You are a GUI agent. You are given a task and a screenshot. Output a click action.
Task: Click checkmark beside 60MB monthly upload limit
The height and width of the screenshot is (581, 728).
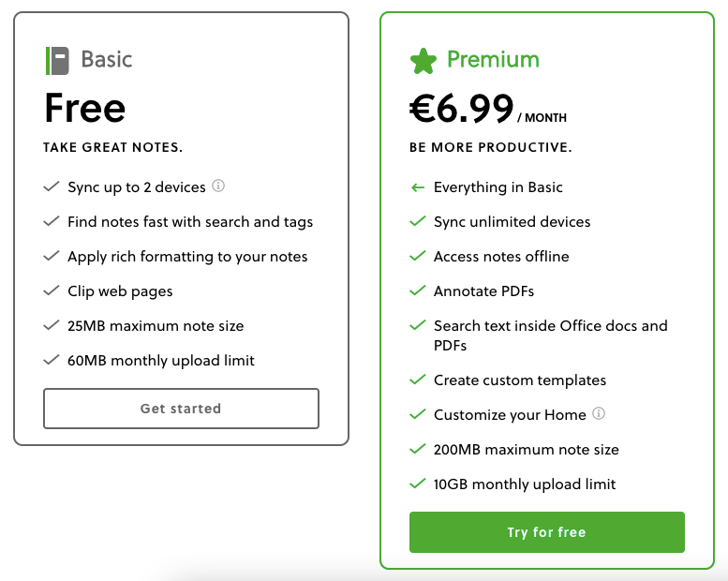click(x=52, y=360)
